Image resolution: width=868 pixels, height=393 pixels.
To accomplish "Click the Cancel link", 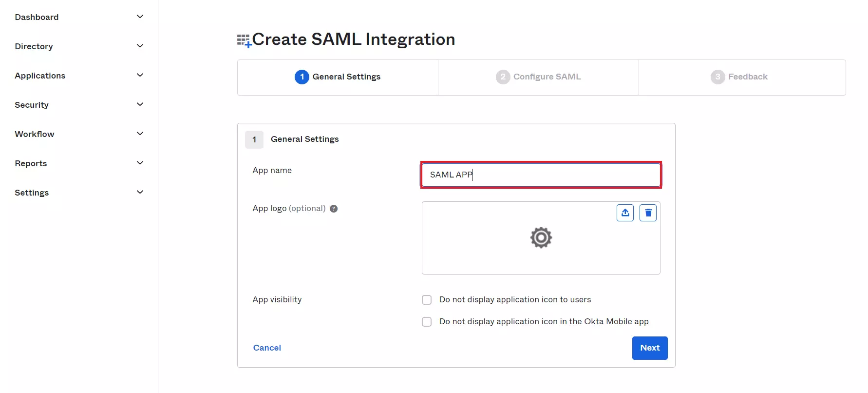I will (267, 348).
